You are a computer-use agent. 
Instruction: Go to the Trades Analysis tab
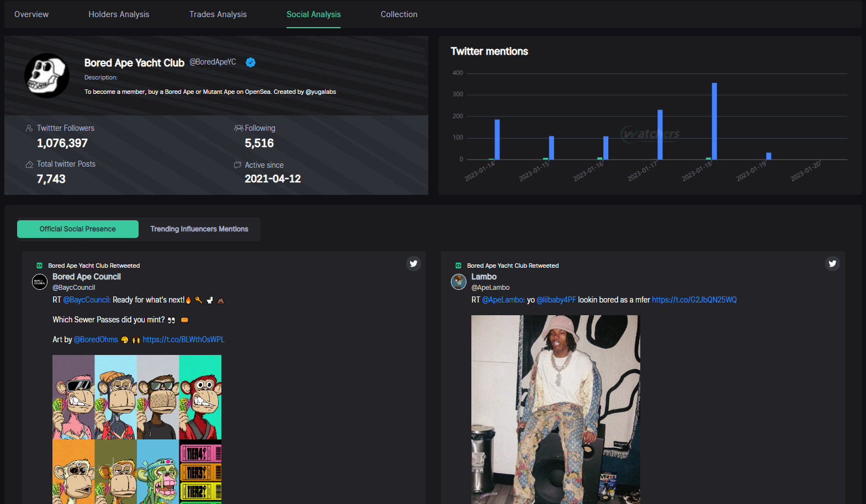pyautogui.click(x=218, y=14)
